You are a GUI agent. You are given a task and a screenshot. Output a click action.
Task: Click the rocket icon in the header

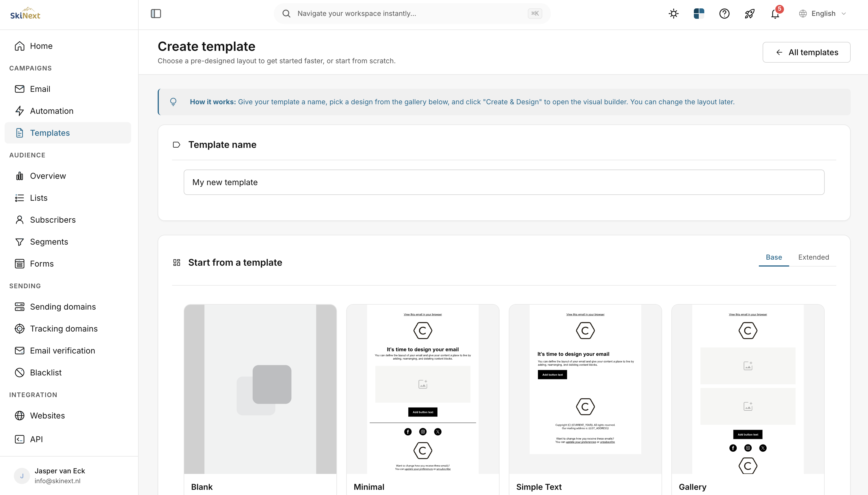tap(749, 14)
